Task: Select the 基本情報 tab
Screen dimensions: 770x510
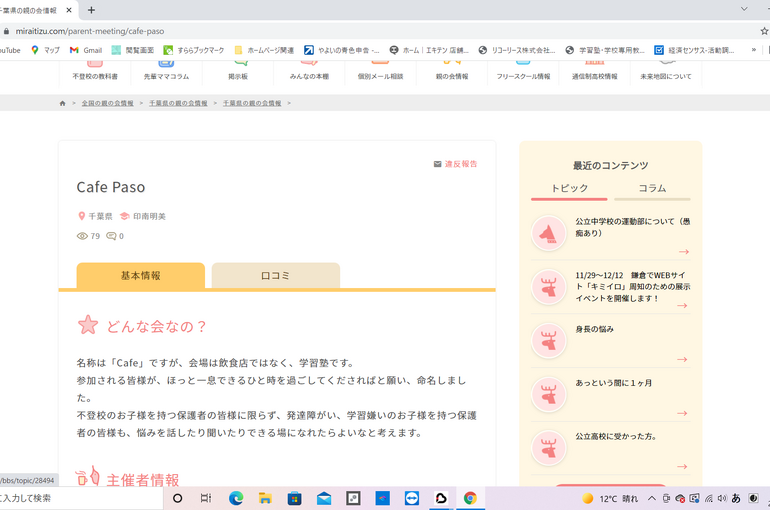Action: click(140, 276)
